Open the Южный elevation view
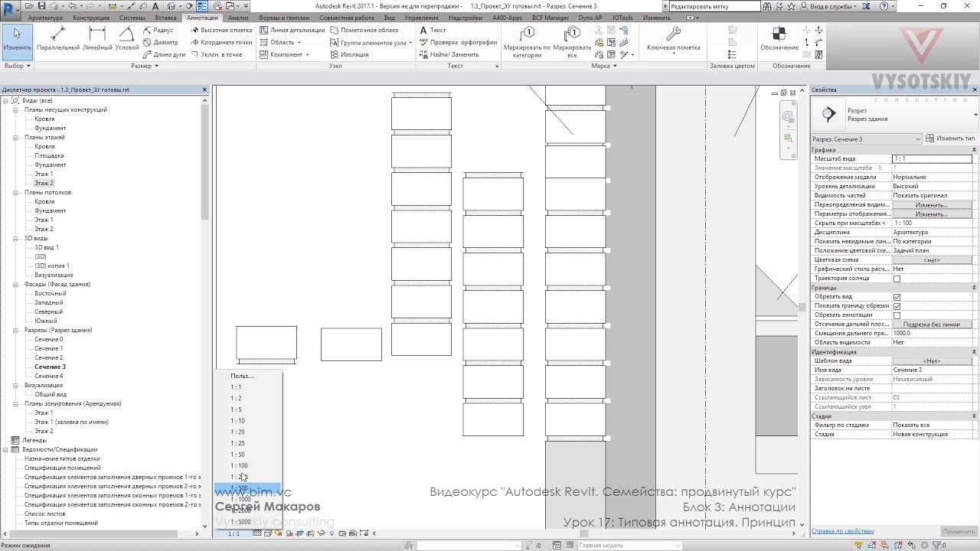 pyautogui.click(x=45, y=321)
